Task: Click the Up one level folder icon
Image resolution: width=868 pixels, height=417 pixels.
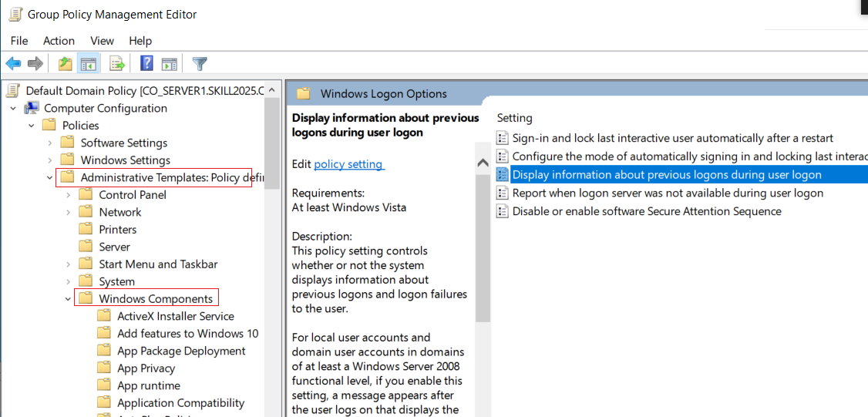Action: tap(66, 64)
